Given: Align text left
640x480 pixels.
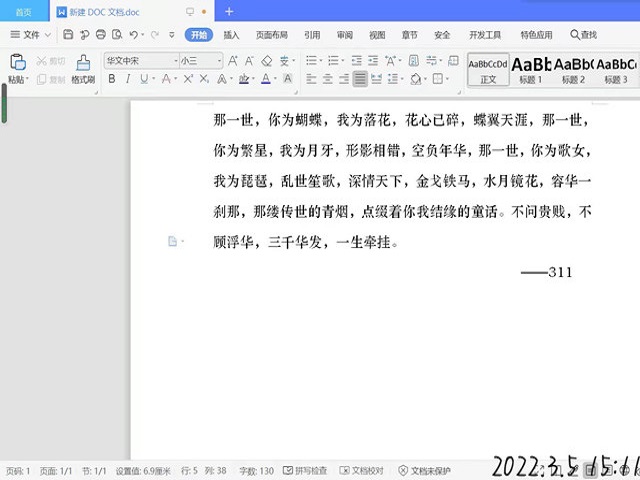Looking at the screenshot, I should (x=311, y=79).
